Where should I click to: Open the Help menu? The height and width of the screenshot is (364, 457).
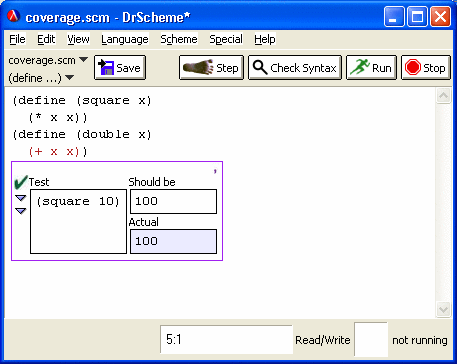[265, 39]
